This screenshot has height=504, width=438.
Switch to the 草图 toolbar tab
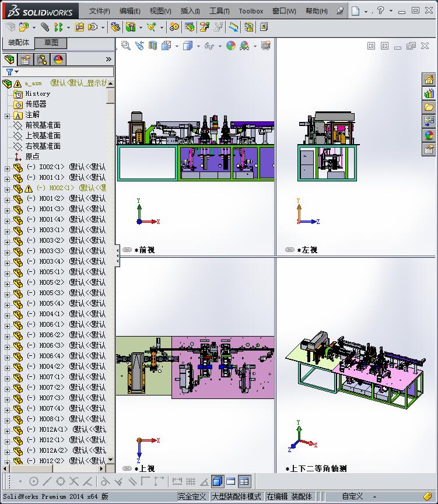(x=51, y=43)
